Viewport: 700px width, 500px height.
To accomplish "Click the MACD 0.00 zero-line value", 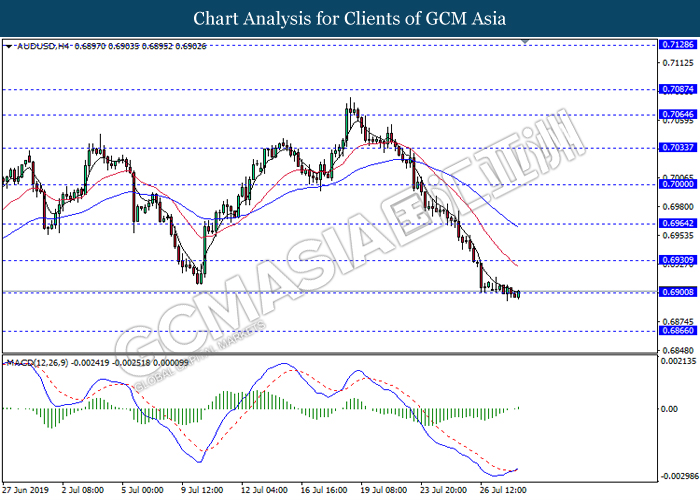I will point(669,409).
